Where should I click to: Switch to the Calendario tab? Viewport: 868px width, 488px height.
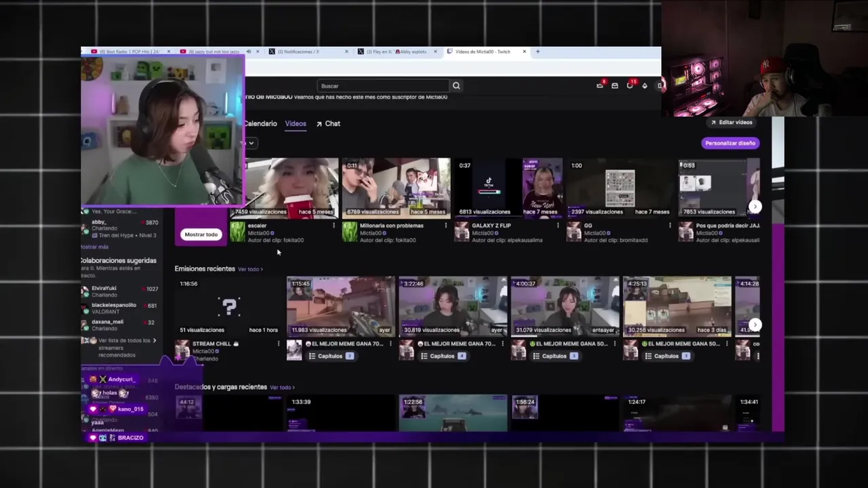[260, 123]
